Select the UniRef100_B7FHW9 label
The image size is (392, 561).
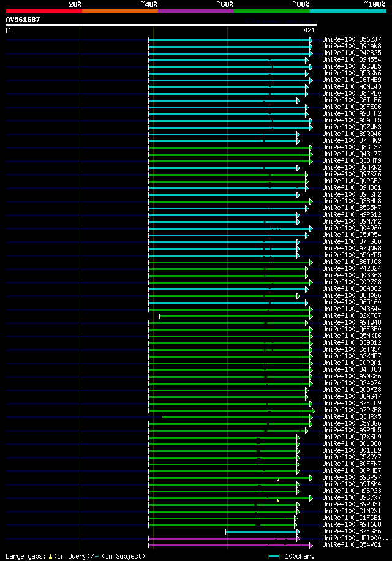coord(352,141)
